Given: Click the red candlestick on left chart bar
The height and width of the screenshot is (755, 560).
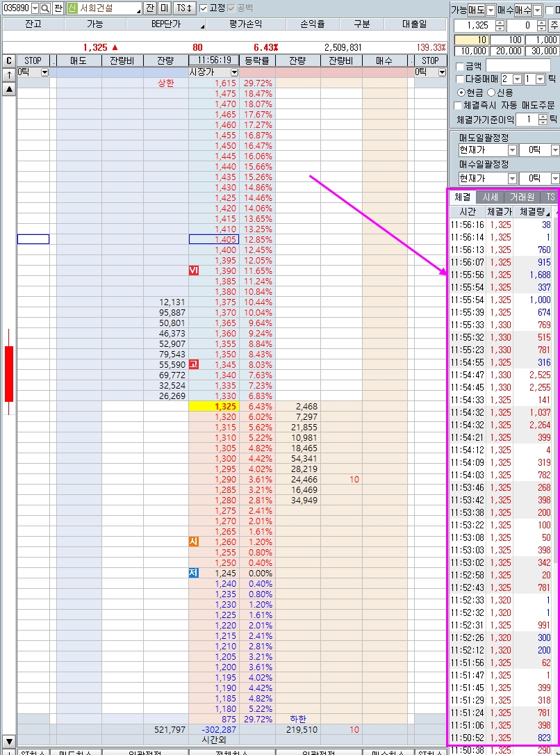Looking at the screenshot, I should [x=8, y=373].
